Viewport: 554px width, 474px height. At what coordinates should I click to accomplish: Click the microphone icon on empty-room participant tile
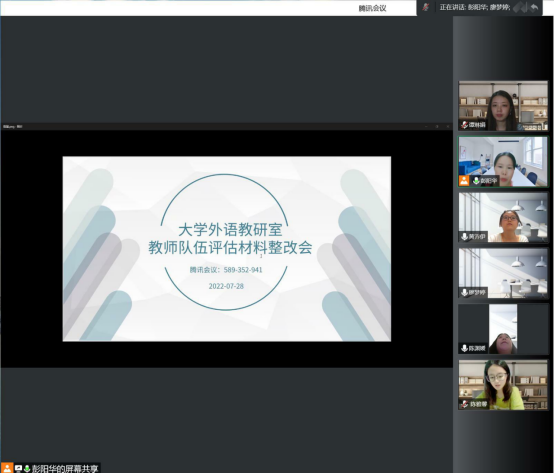tap(465, 292)
